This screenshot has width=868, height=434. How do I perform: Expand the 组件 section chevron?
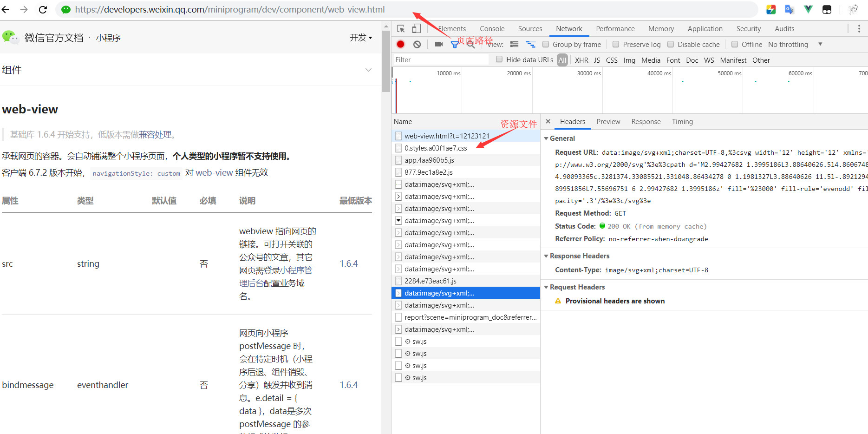(x=368, y=70)
